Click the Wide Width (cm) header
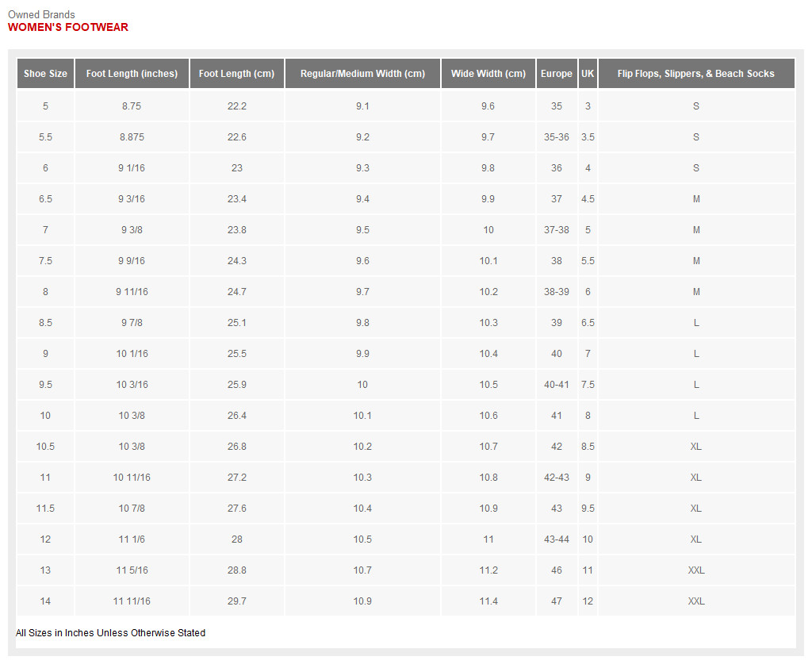The height and width of the screenshot is (668, 812). pyautogui.click(x=488, y=74)
